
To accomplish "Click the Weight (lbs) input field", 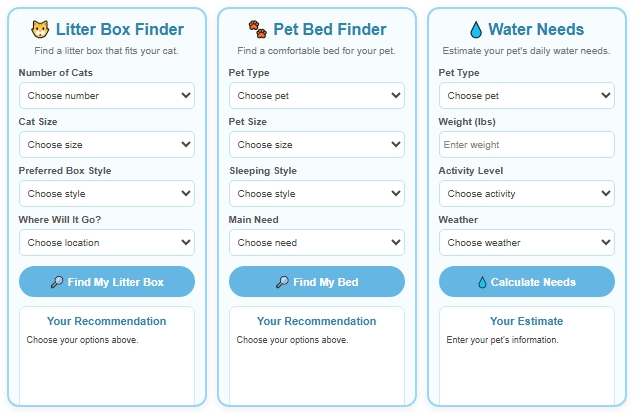I will pyautogui.click(x=527, y=144).
